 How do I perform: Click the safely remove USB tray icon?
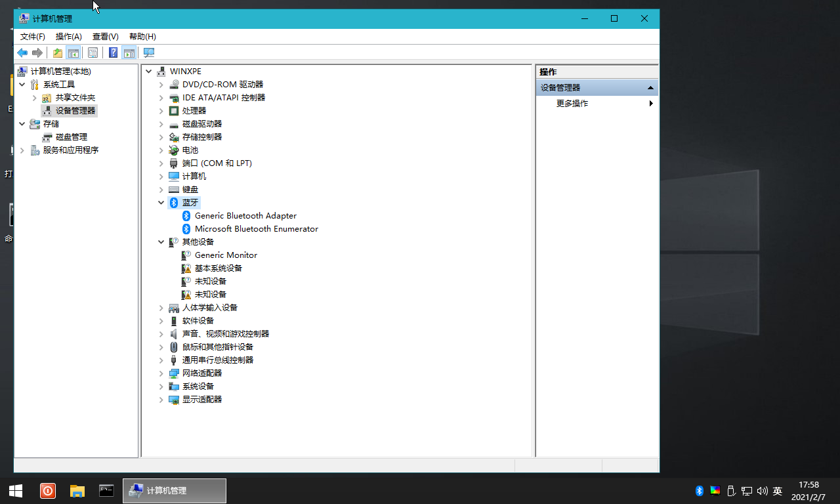(x=731, y=491)
